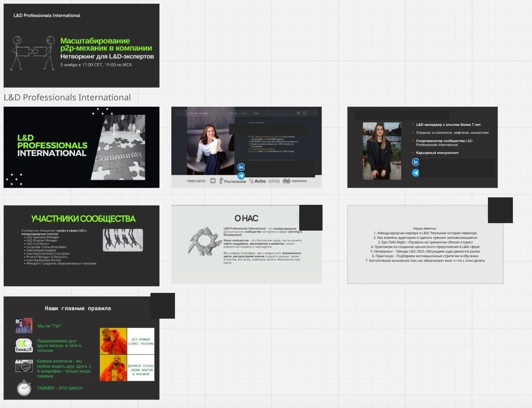
Task: Click the Telegram icon above the Ростелеком logo
Action: point(241,176)
